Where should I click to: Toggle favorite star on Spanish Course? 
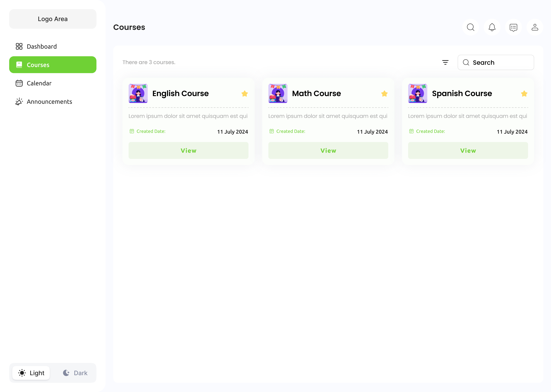[x=524, y=94]
